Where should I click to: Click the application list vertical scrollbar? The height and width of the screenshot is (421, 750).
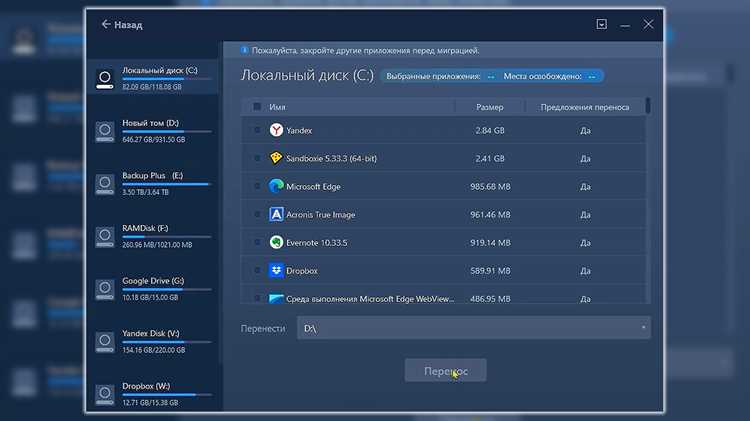648,201
